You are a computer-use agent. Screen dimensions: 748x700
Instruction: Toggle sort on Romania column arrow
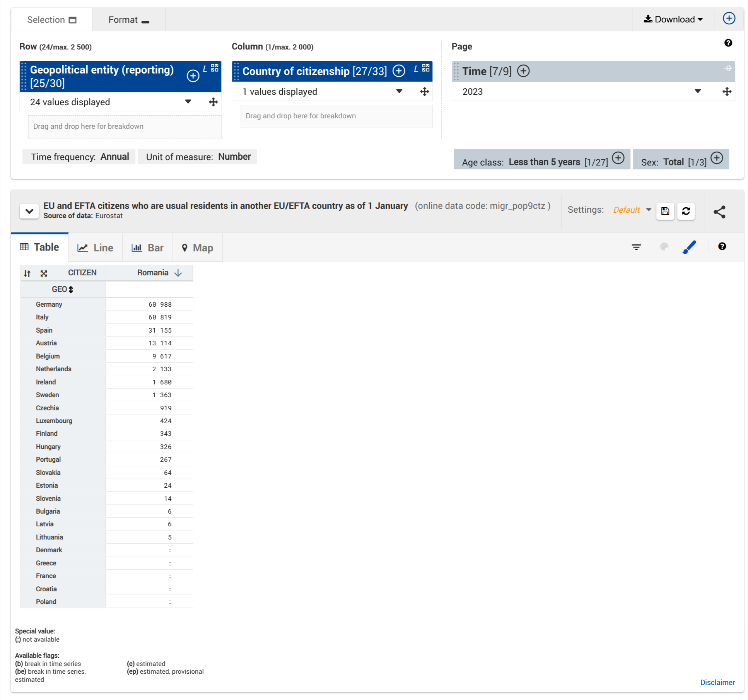[x=178, y=273]
